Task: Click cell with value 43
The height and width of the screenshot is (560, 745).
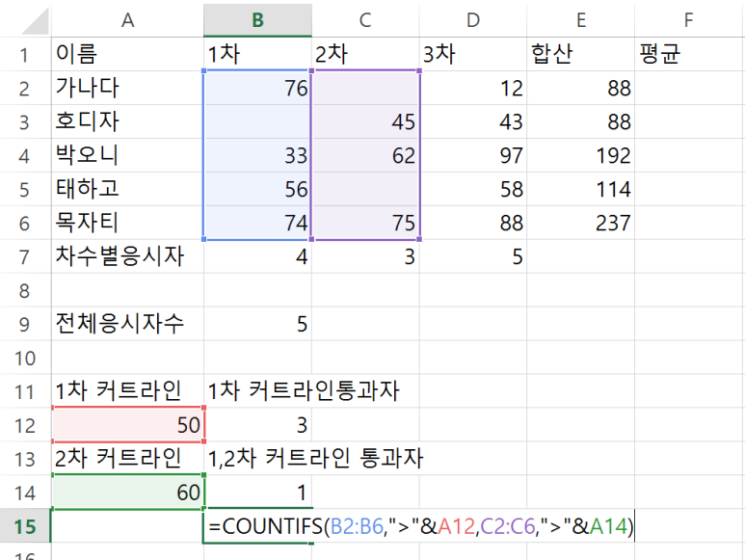Action: 473,122
